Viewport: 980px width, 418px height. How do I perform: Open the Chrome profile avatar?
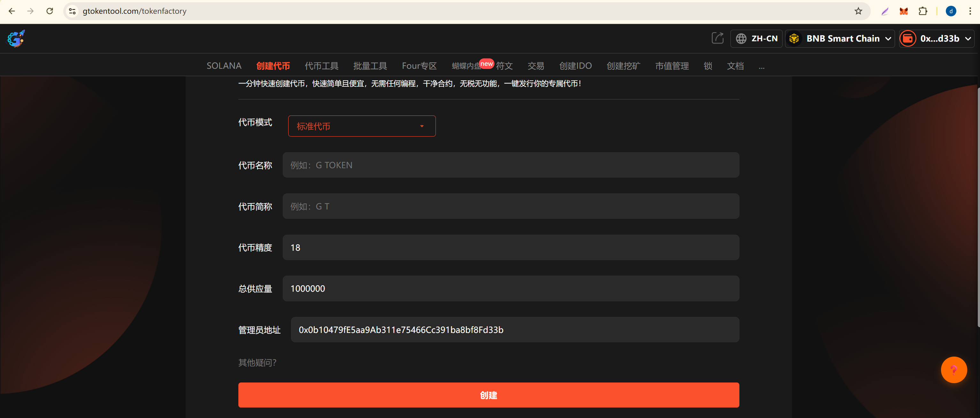pos(951,11)
